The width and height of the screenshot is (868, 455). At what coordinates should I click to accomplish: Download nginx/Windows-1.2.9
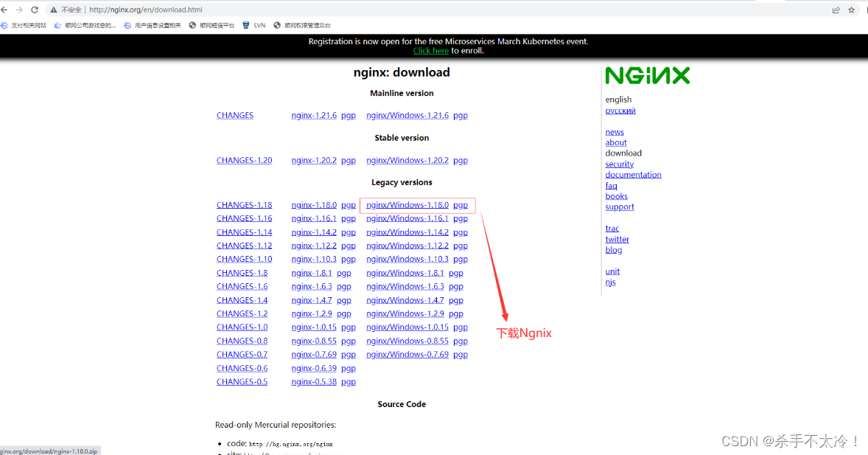tap(405, 313)
